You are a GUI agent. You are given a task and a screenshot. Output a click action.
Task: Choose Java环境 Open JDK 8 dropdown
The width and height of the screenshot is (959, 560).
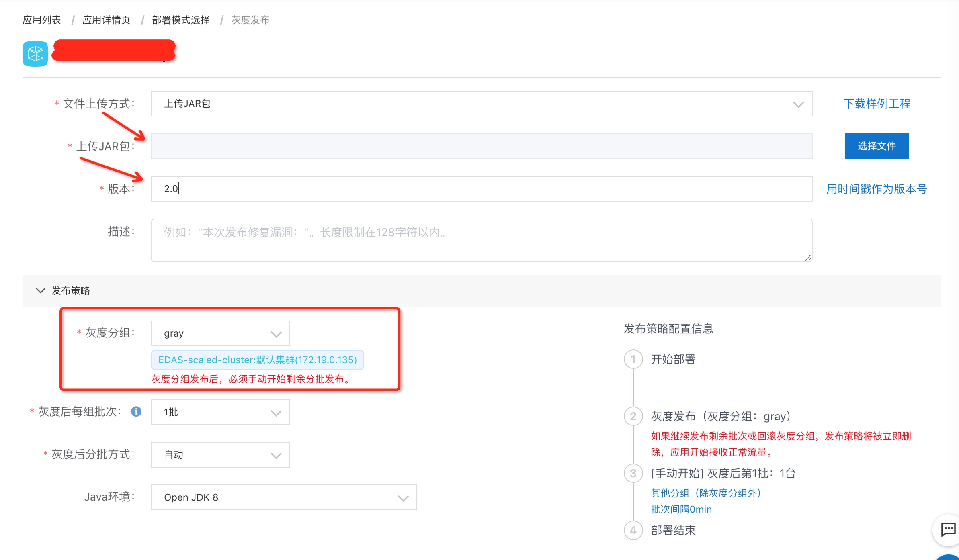point(284,497)
